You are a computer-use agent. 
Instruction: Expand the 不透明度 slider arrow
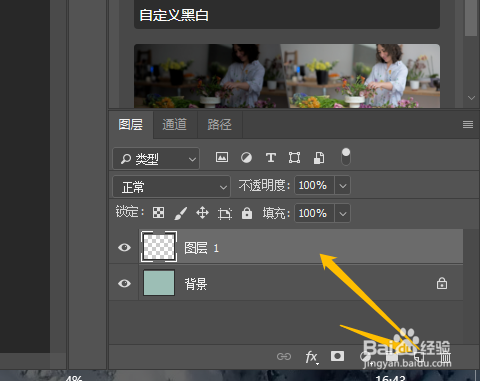click(343, 185)
